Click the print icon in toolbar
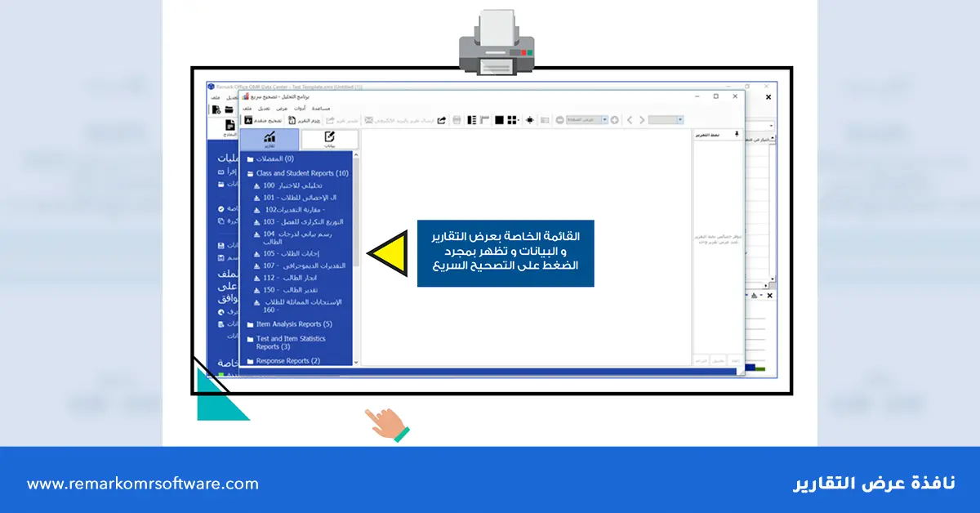The width and height of the screenshot is (980, 513). [x=457, y=120]
